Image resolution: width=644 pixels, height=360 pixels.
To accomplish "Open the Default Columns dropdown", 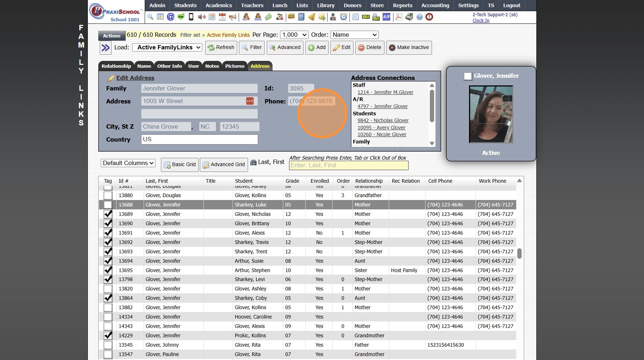I will [128, 163].
